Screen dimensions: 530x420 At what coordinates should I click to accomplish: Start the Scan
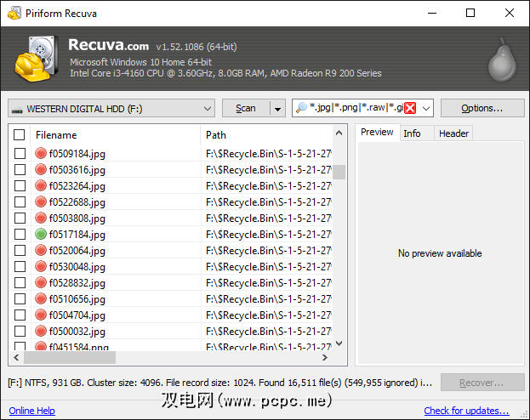pyautogui.click(x=246, y=109)
